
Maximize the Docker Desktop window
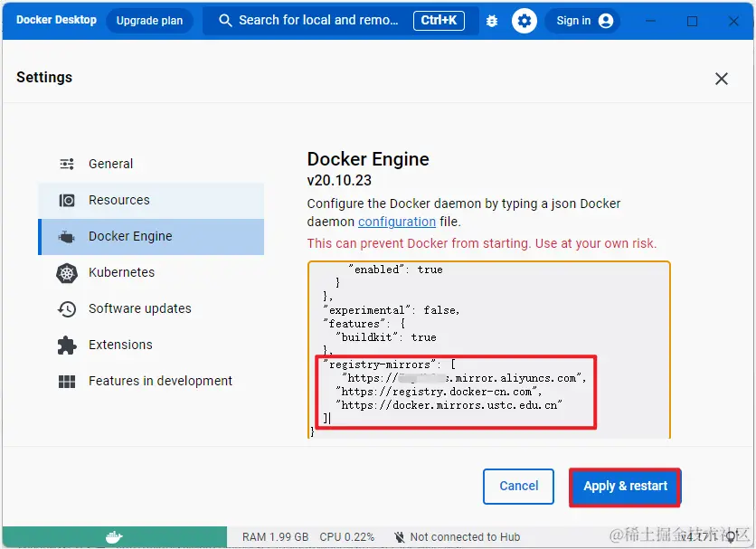pyautogui.click(x=693, y=21)
